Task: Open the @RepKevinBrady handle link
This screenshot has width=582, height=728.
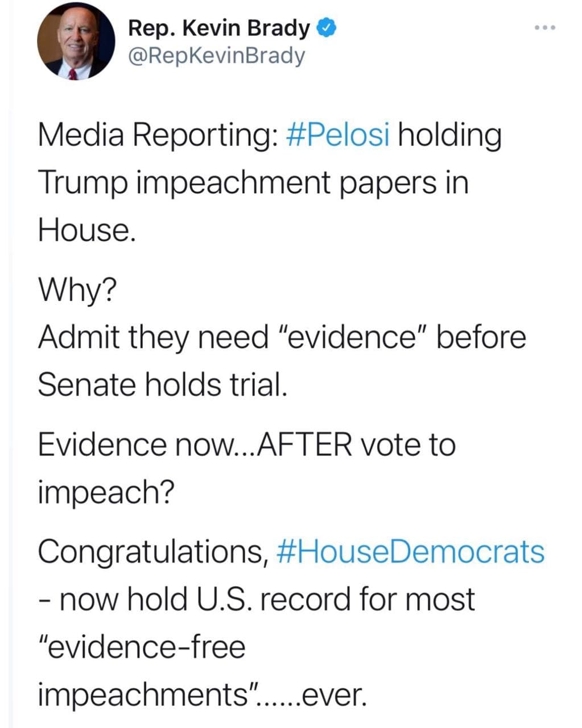Action: pyautogui.click(x=216, y=56)
